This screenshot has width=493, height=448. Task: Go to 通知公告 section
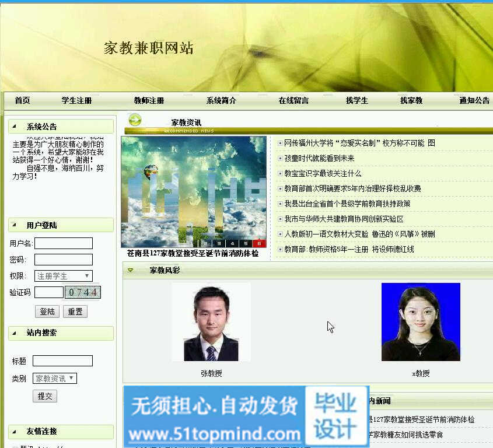[x=474, y=100]
